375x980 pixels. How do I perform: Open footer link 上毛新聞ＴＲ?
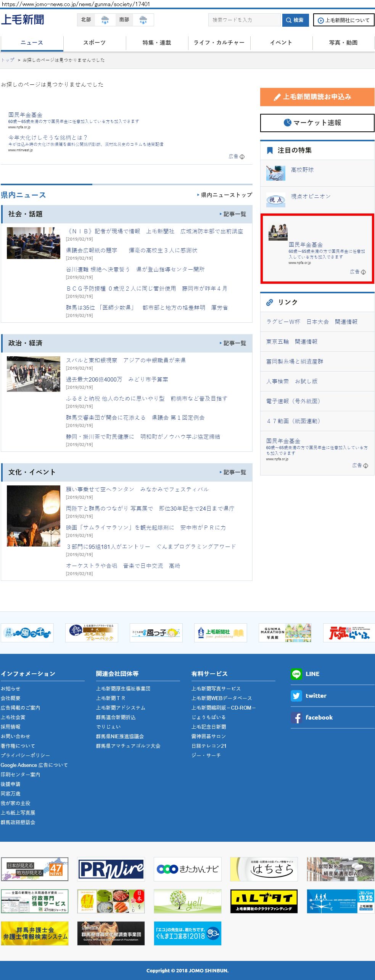point(111,698)
